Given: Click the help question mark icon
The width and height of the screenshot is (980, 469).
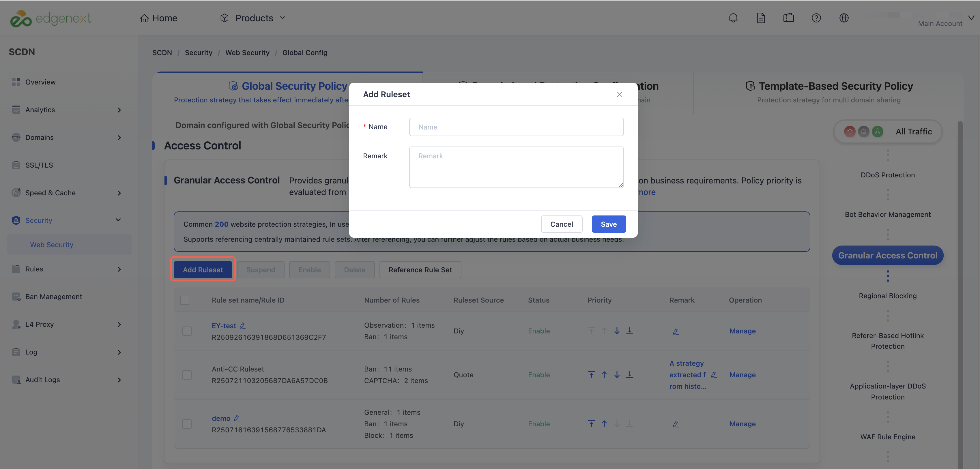Looking at the screenshot, I should (816, 18).
